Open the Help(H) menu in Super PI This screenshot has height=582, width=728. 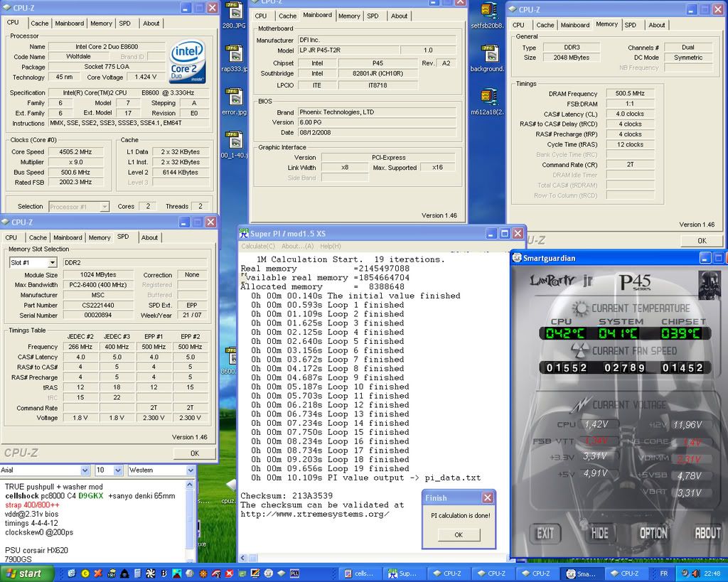pos(330,246)
